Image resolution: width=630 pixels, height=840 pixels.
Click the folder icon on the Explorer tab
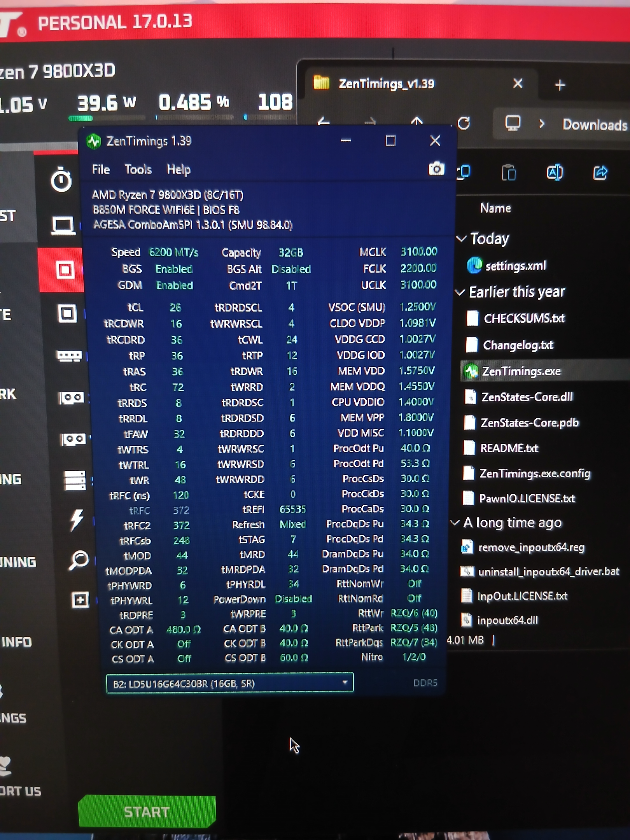(x=322, y=83)
